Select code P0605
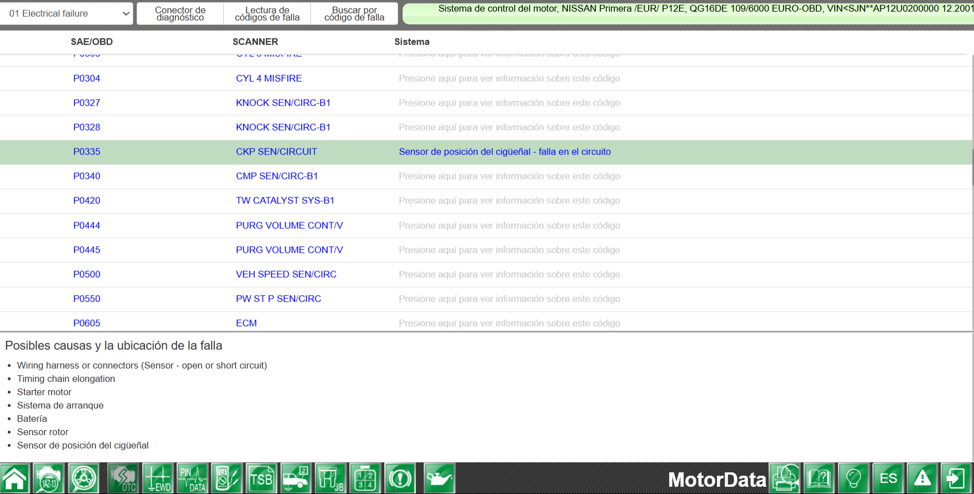This screenshot has height=494, width=974. pyautogui.click(x=86, y=322)
